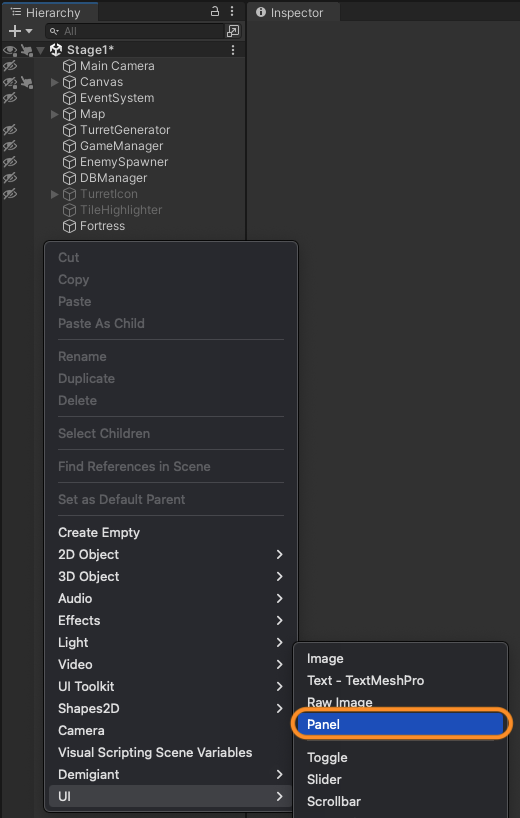Switch to the Inspector tab
Viewport: 520px width, 818px height.
(x=293, y=13)
